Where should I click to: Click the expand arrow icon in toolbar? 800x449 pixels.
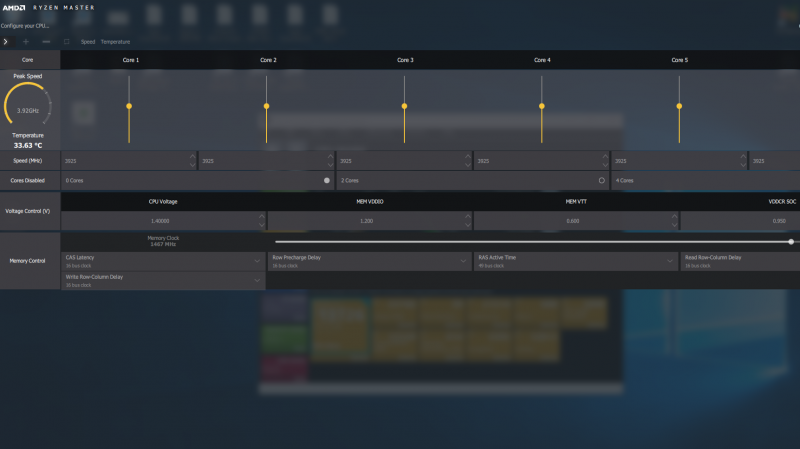[x=6, y=42]
